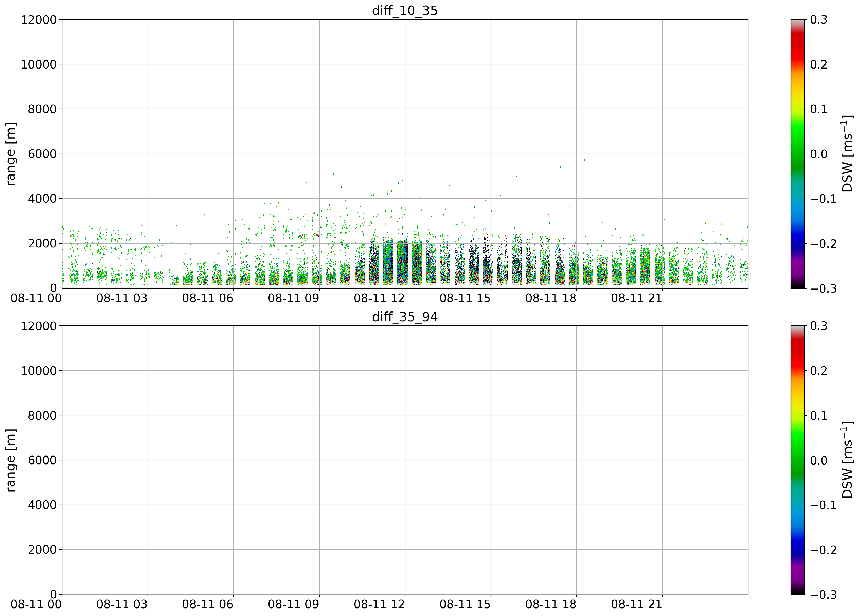Image resolution: width=860 pixels, height=616 pixels.
Task: Click the '08-11 06' tick label on top plot
Action: pos(208,298)
